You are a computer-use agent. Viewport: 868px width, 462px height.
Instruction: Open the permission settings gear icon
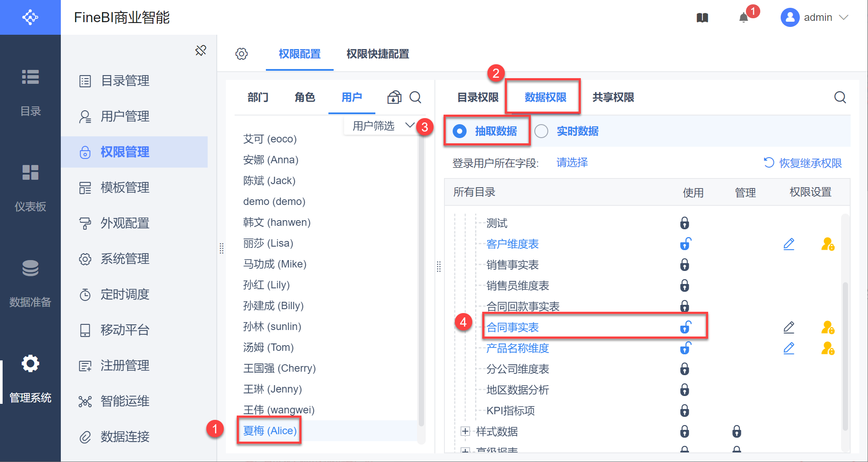coord(242,54)
